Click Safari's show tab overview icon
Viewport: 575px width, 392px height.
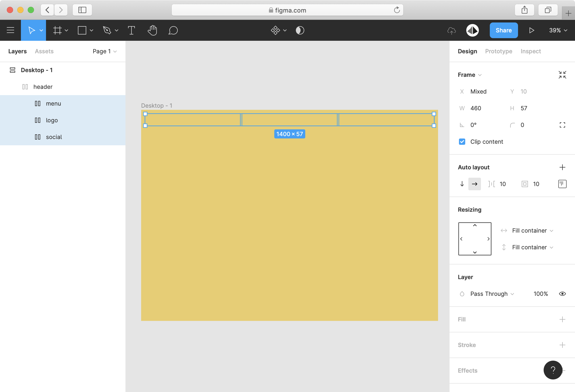(x=548, y=10)
